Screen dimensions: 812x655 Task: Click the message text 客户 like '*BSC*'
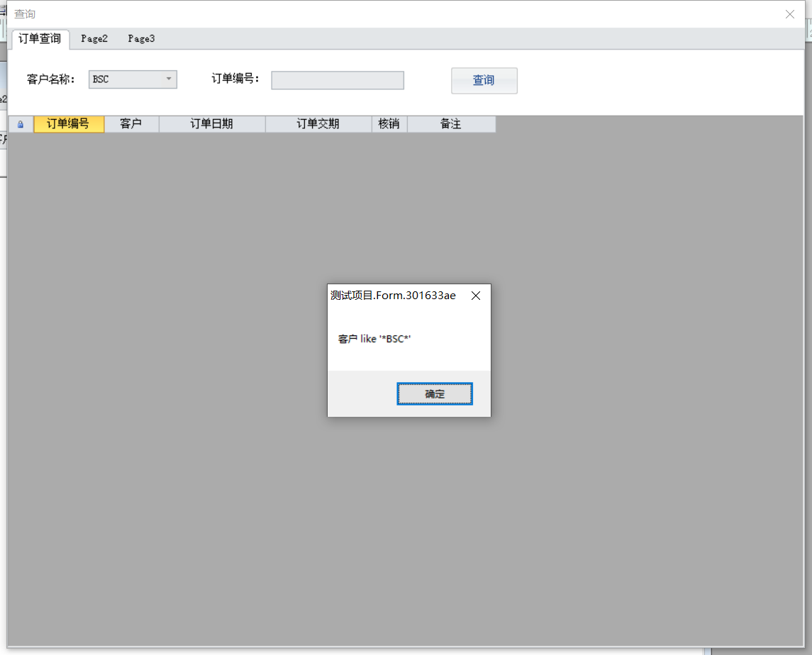pyautogui.click(x=374, y=339)
